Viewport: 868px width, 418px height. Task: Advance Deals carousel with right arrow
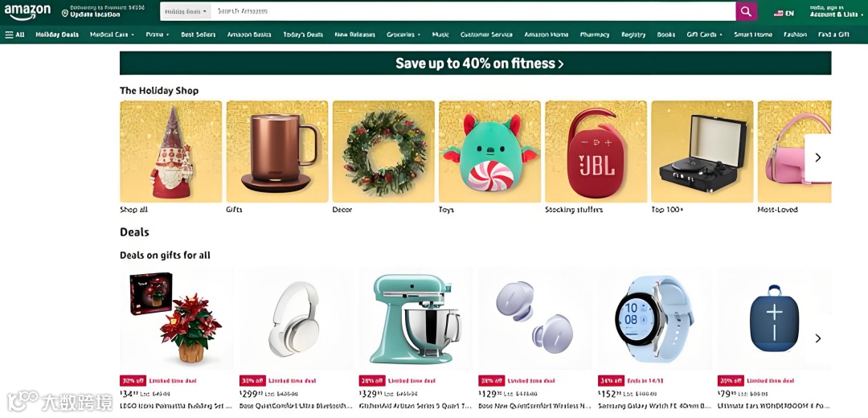point(818,338)
